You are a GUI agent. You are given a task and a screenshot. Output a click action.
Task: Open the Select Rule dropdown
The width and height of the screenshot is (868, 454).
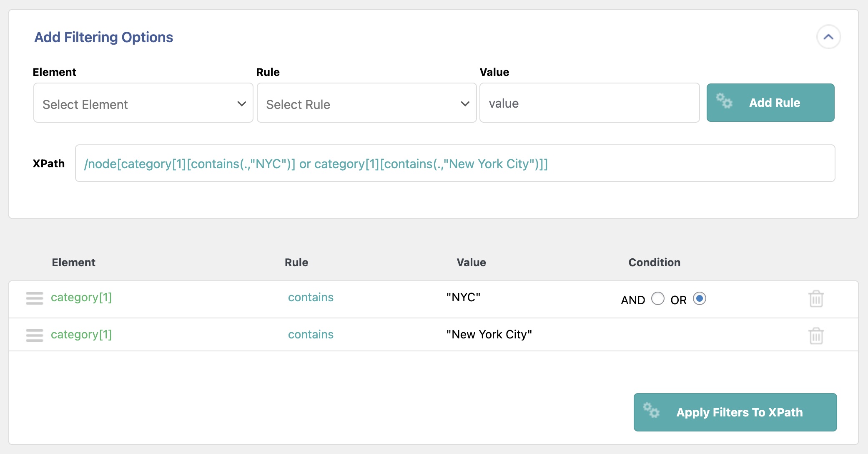pos(366,103)
